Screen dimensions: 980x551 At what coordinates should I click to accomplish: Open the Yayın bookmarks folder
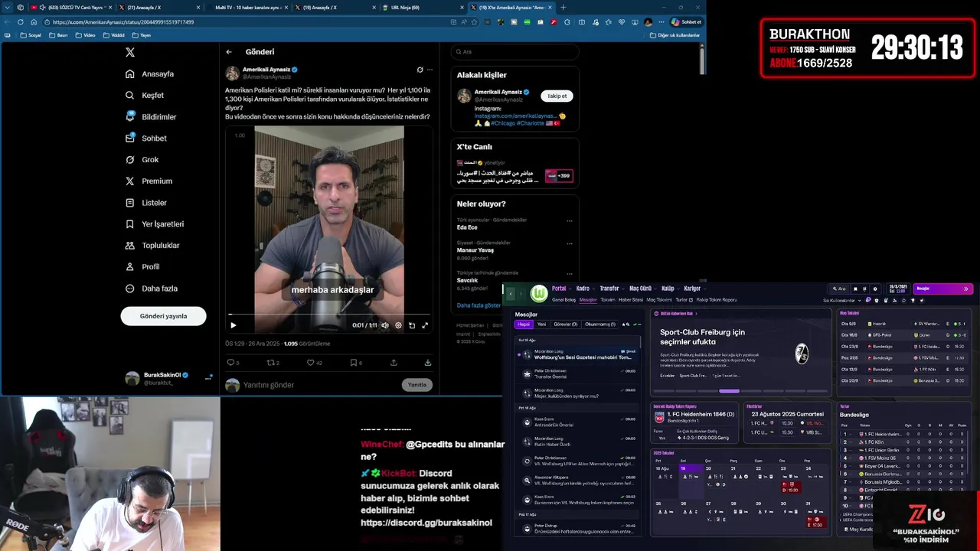coord(140,35)
